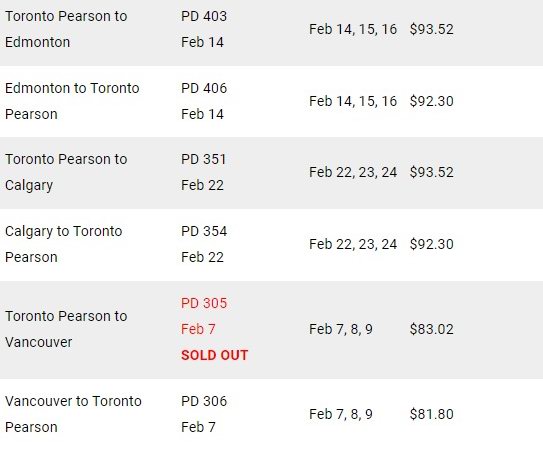Click the $83.02 Vancouver fare
This screenshot has width=543, height=452.
coord(431,329)
